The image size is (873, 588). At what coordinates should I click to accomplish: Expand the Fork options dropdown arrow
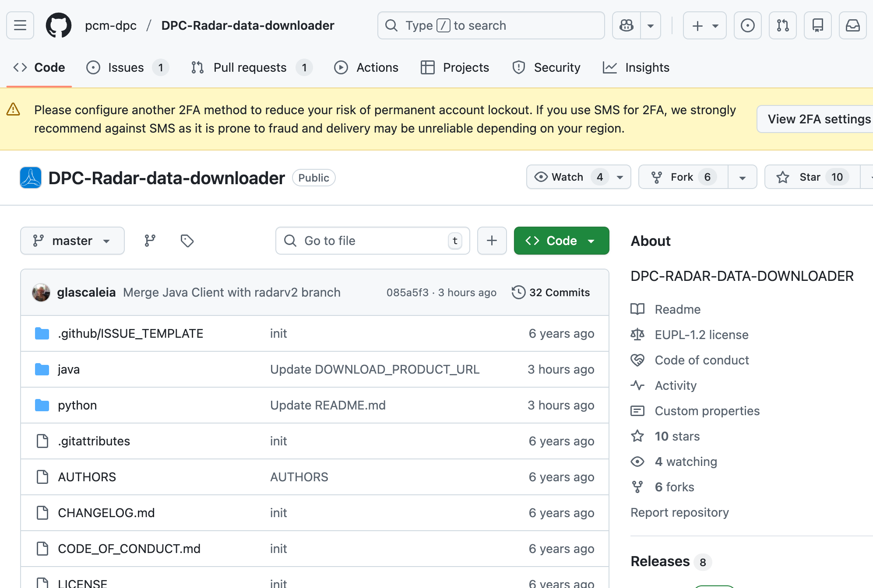click(x=743, y=177)
